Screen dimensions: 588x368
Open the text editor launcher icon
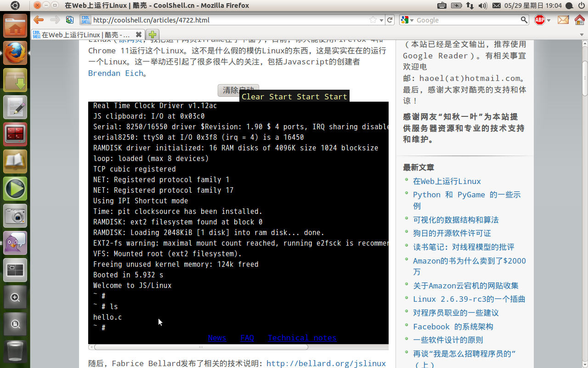tap(15, 108)
